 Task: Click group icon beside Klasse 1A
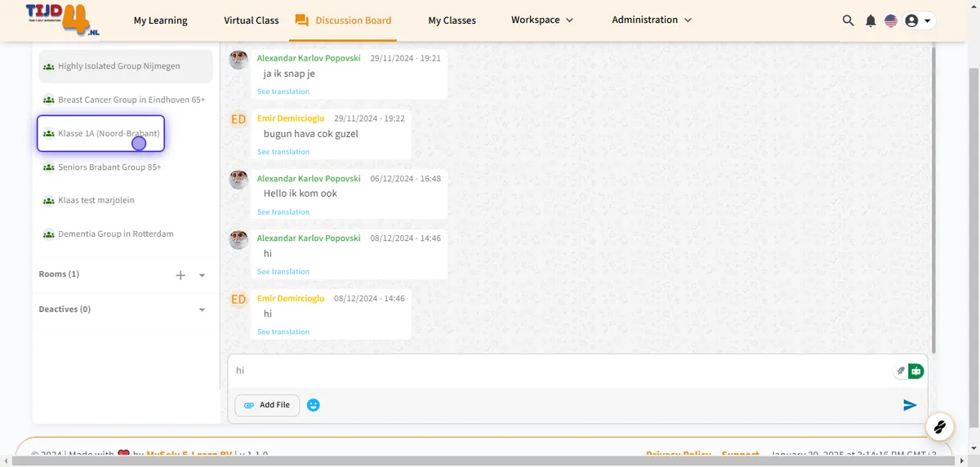[x=49, y=133]
